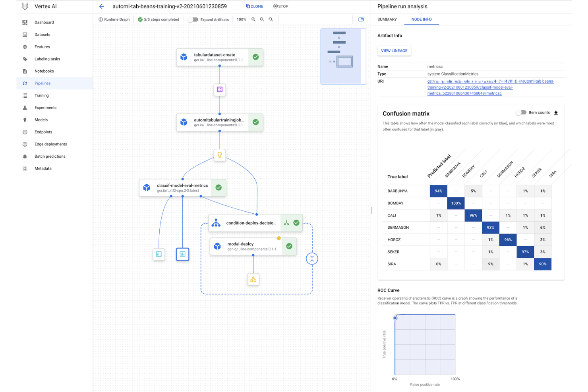Image resolution: width=588 pixels, height=392 pixels.
Task: Zoom in on the pipeline graph
Action: click(x=253, y=19)
